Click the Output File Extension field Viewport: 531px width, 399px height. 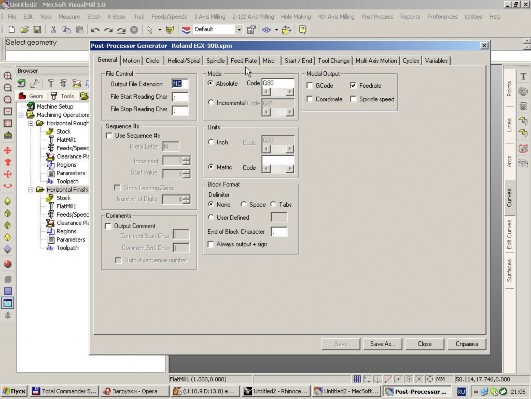point(180,84)
